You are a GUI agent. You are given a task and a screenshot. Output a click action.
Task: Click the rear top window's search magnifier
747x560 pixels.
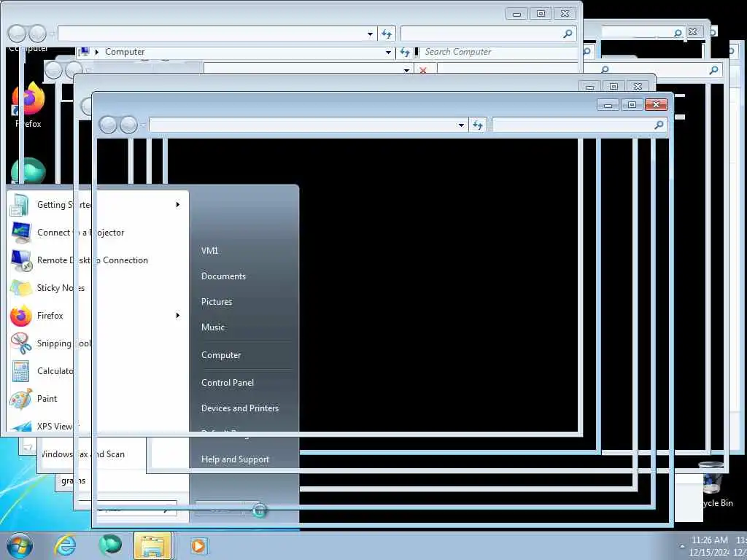pyautogui.click(x=568, y=34)
